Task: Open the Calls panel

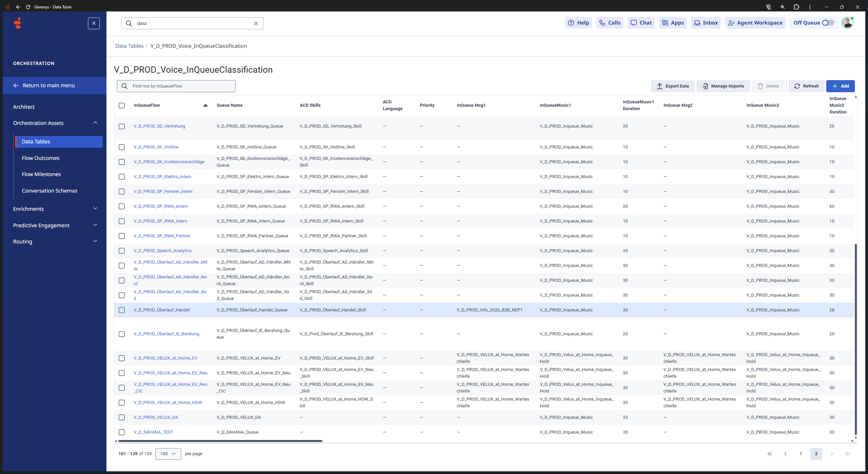Action: [610, 23]
